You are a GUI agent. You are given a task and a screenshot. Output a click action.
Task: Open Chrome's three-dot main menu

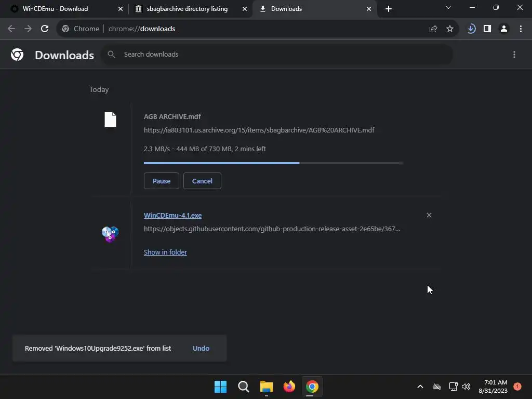[x=521, y=29]
